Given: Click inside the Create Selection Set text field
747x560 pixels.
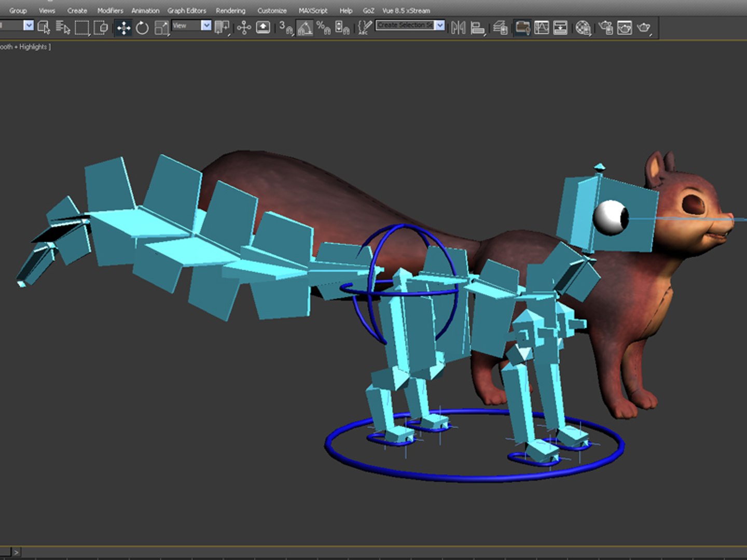Looking at the screenshot, I should 405,25.
